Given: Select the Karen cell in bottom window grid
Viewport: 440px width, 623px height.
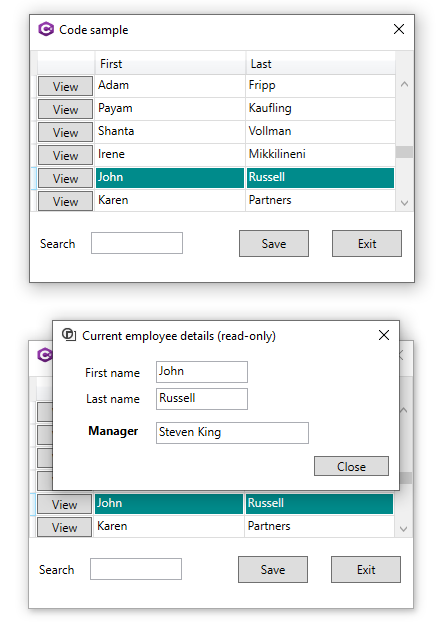Looking at the screenshot, I should 169,526.
